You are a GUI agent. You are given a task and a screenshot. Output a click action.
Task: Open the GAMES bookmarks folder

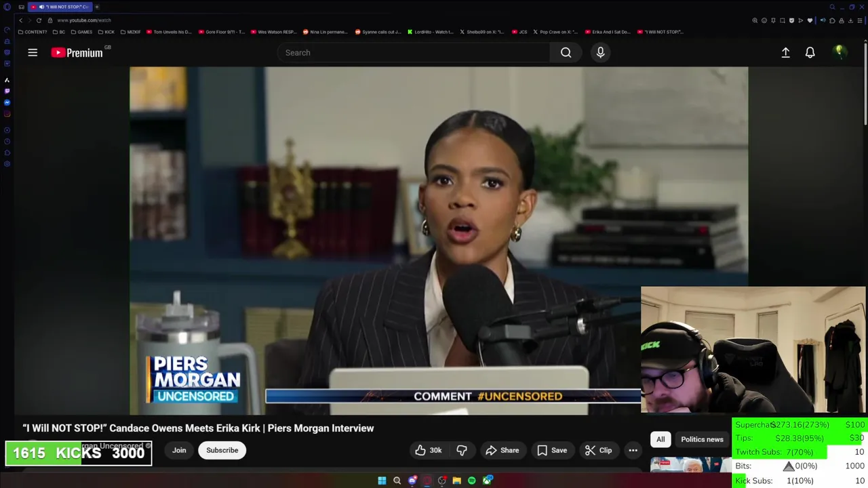(81, 32)
